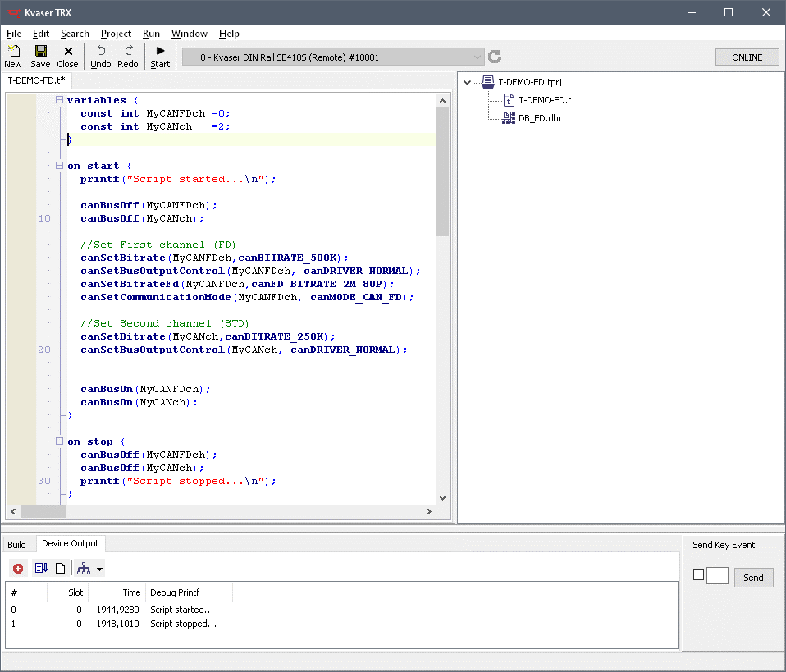Select the T-DEMO-FD.tprj project icon
The height and width of the screenshot is (672, 786).
[x=487, y=82]
